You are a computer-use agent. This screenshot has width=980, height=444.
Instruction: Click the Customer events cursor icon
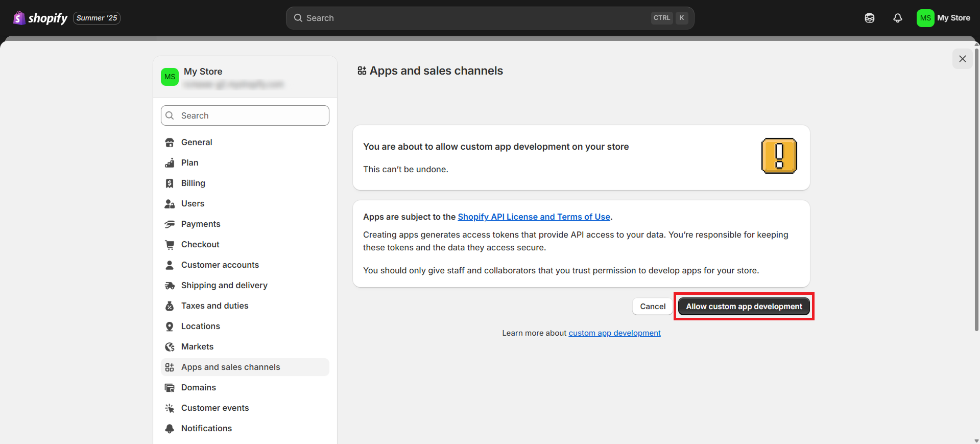pyautogui.click(x=170, y=408)
